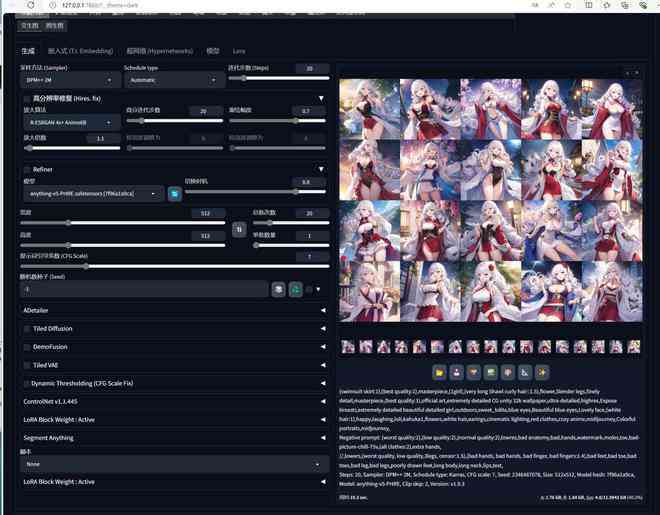Expand the Tiled Diffusion section arrow
660x515 pixels.
pos(323,329)
